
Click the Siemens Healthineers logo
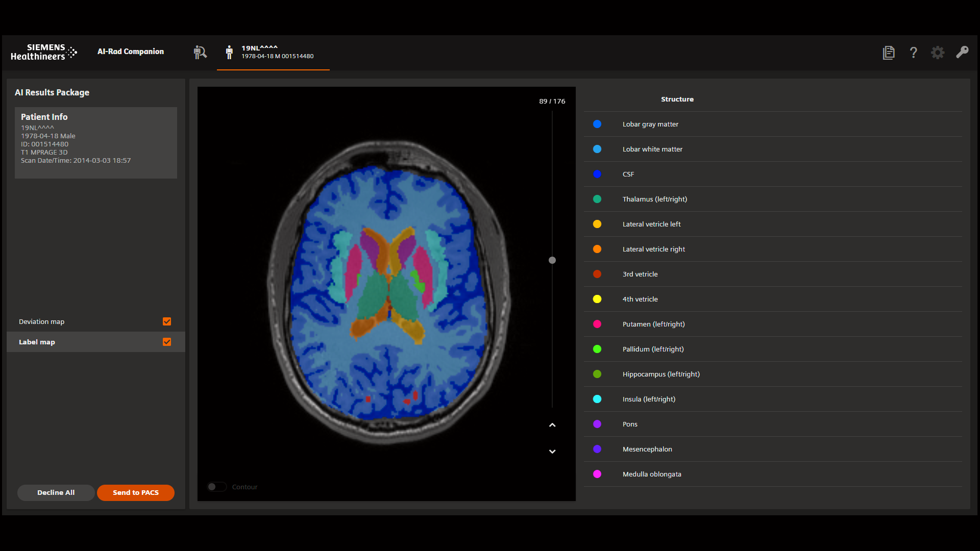44,53
